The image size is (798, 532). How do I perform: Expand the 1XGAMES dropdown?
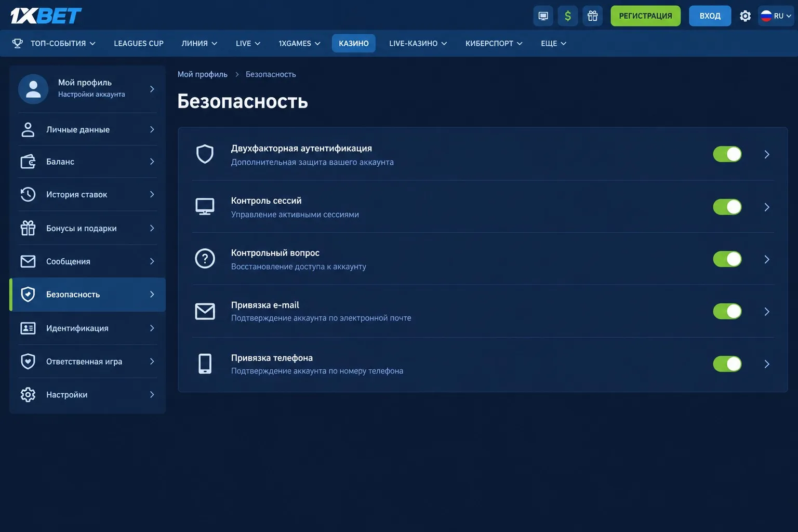(x=299, y=44)
